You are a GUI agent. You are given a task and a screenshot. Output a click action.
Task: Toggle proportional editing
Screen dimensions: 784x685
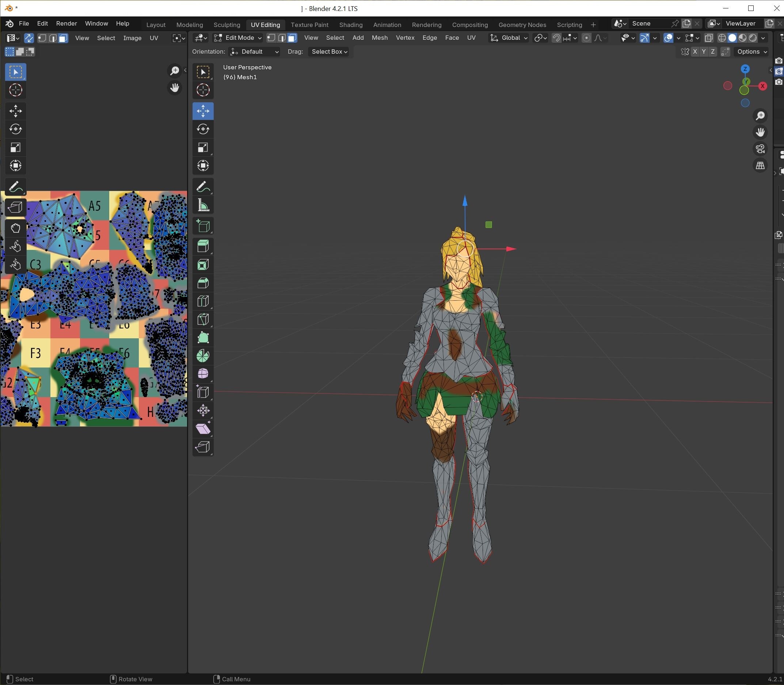(586, 38)
